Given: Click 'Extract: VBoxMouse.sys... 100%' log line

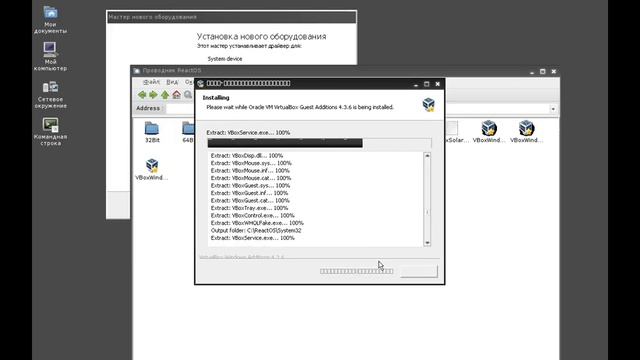Looking at the screenshot, I should [x=251, y=163].
